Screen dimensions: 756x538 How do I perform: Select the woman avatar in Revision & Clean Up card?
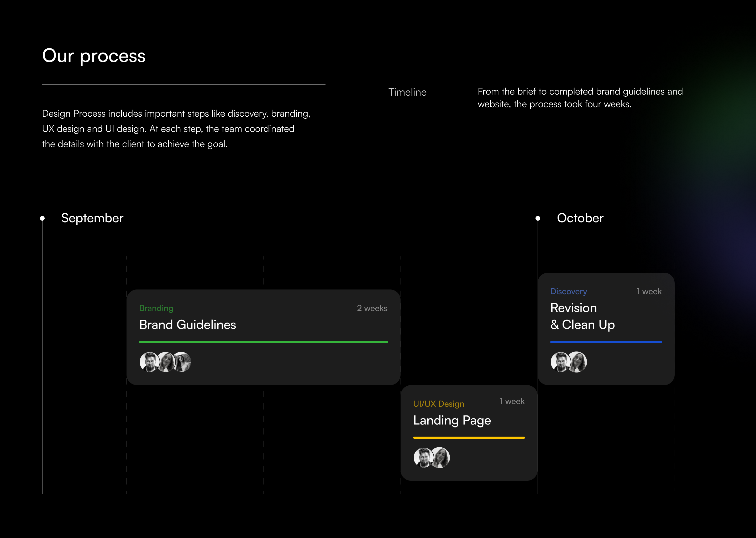coord(577,362)
